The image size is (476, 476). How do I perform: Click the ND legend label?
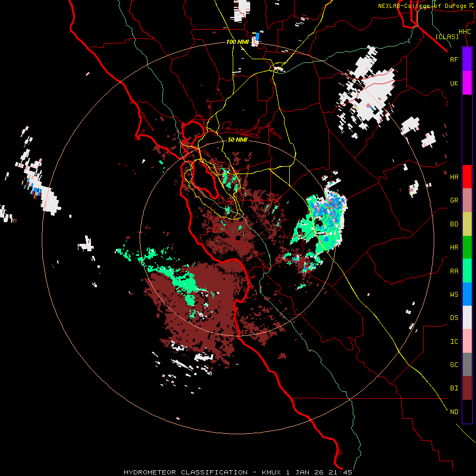pos(454,412)
